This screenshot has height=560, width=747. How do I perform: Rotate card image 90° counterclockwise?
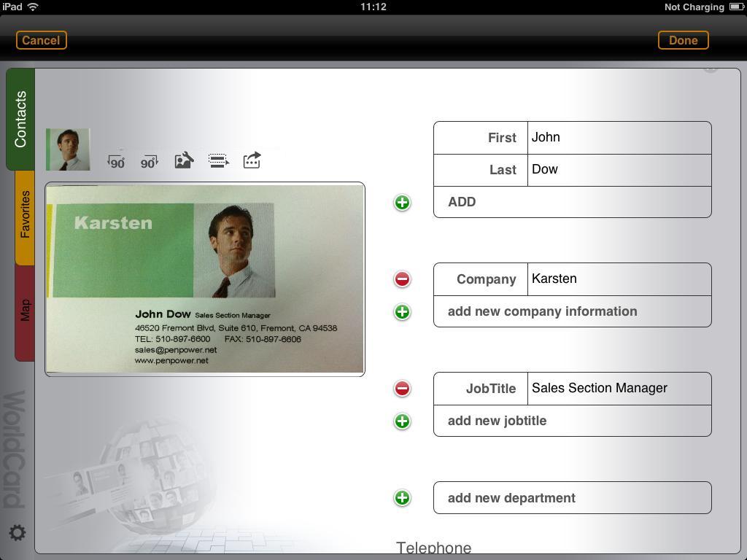(x=116, y=161)
